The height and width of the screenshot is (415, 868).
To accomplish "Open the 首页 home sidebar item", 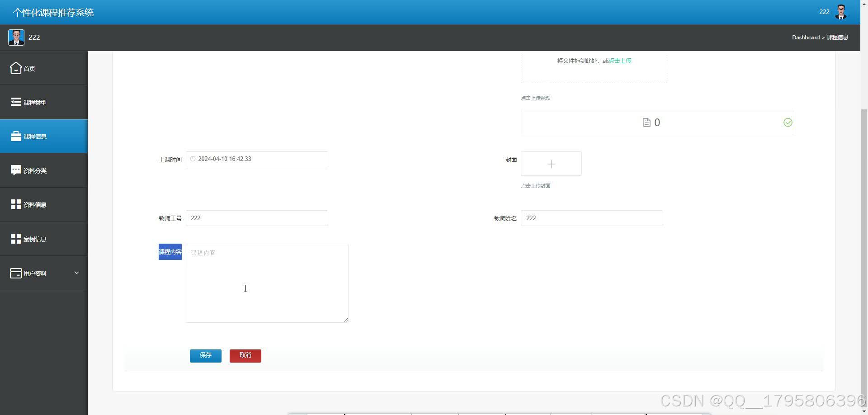I will (43, 68).
